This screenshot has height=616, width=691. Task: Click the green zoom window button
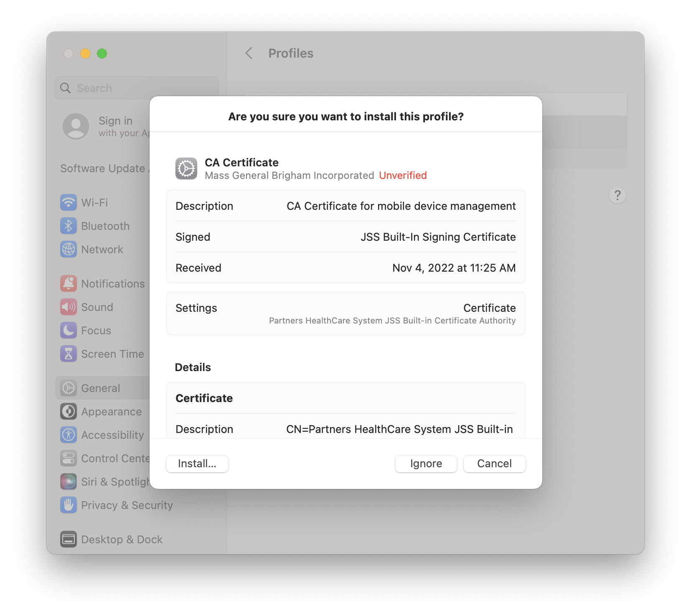[102, 53]
